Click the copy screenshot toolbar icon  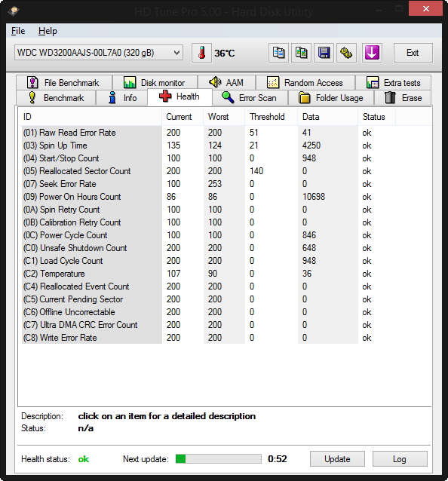(x=301, y=53)
